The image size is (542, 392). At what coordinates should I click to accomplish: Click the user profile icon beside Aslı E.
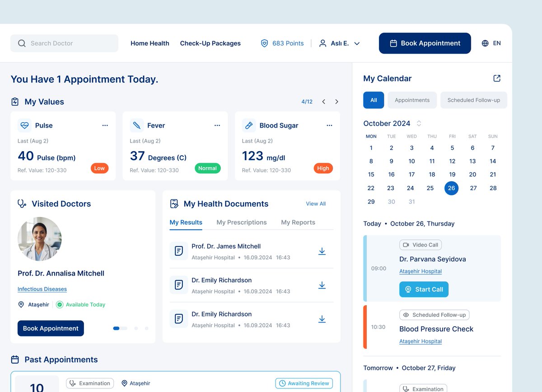(x=322, y=43)
